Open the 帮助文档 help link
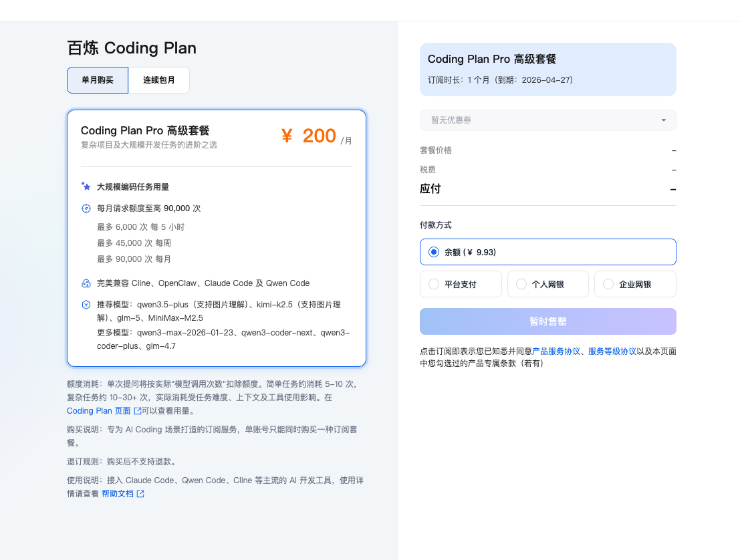The width and height of the screenshot is (740, 560). 118,494
